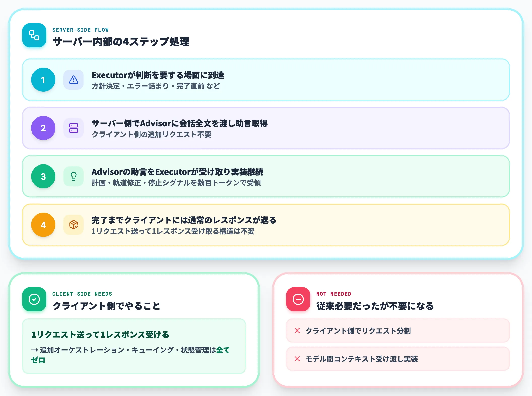Click the subtitle 方針決定・エラー詰まり・完了直前 など
Image resolution: width=532 pixels, height=396 pixels.
[x=156, y=86]
